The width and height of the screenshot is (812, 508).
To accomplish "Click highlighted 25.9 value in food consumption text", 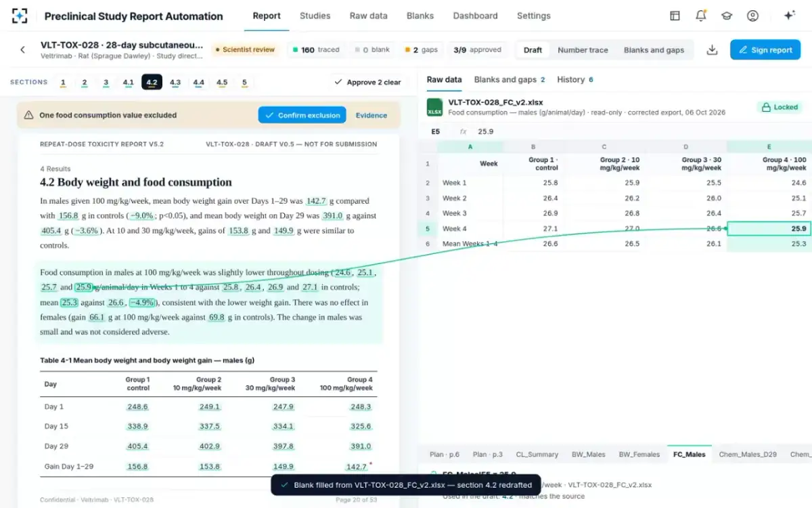I will [83, 287].
